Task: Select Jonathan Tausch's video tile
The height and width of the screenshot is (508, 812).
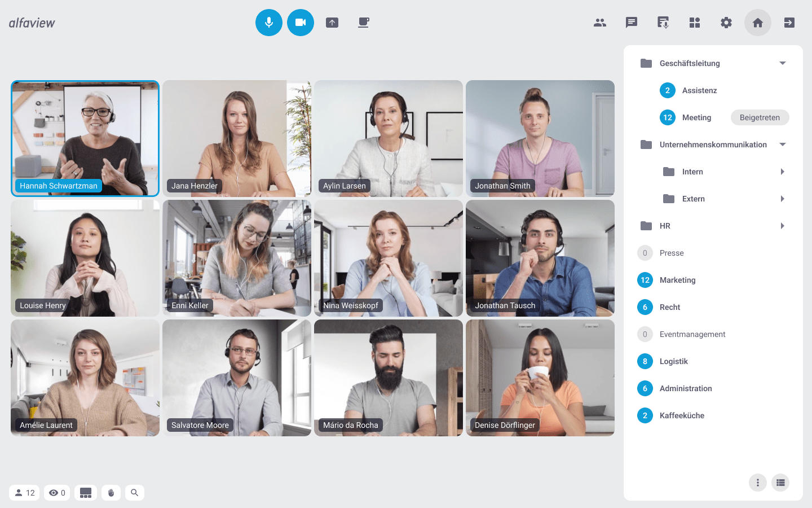Action: (540, 258)
